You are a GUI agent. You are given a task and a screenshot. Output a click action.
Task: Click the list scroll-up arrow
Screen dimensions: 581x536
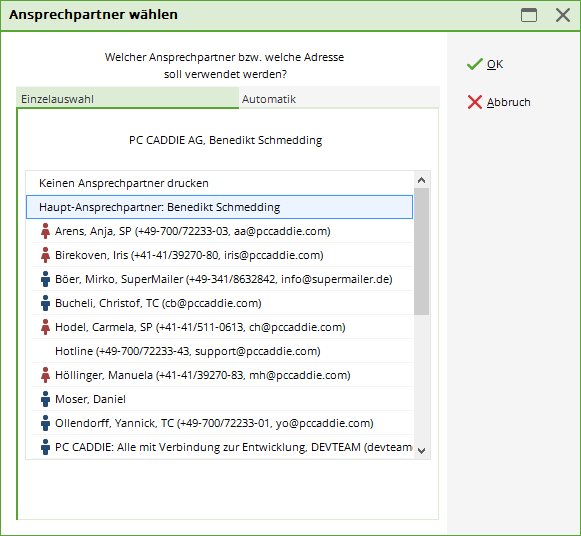(x=421, y=180)
